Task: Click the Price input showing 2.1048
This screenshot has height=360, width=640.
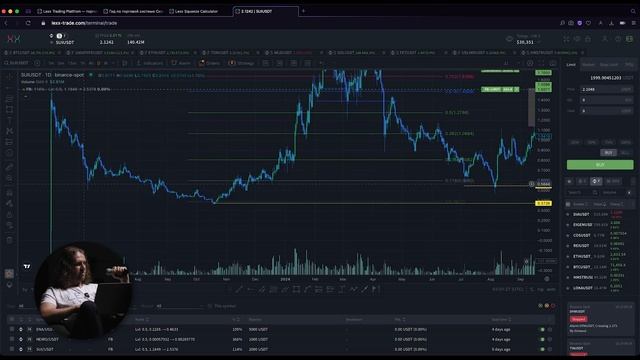Action: click(x=607, y=89)
